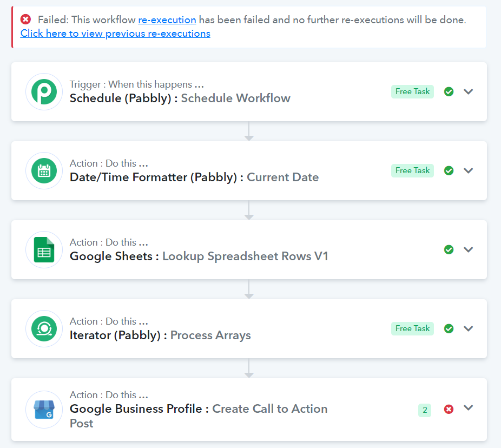The height and width of the screenshot is (448, 501).
Task: Click the red failed status icon in banner
Action: tap(25, 19)
